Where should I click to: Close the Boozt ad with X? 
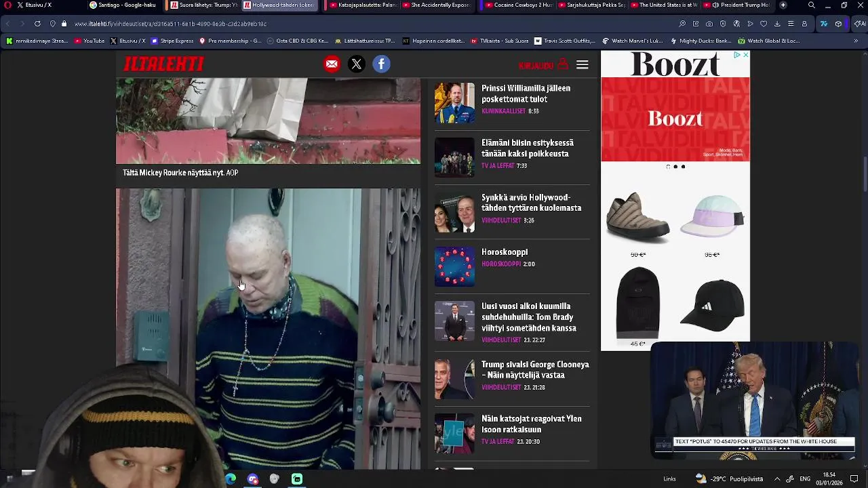[745, 55]
